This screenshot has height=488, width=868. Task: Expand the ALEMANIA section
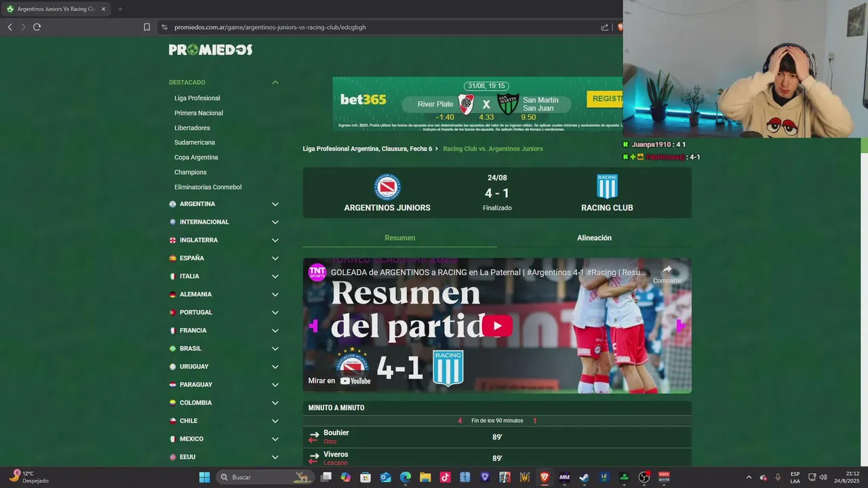(x=275, y=294)
